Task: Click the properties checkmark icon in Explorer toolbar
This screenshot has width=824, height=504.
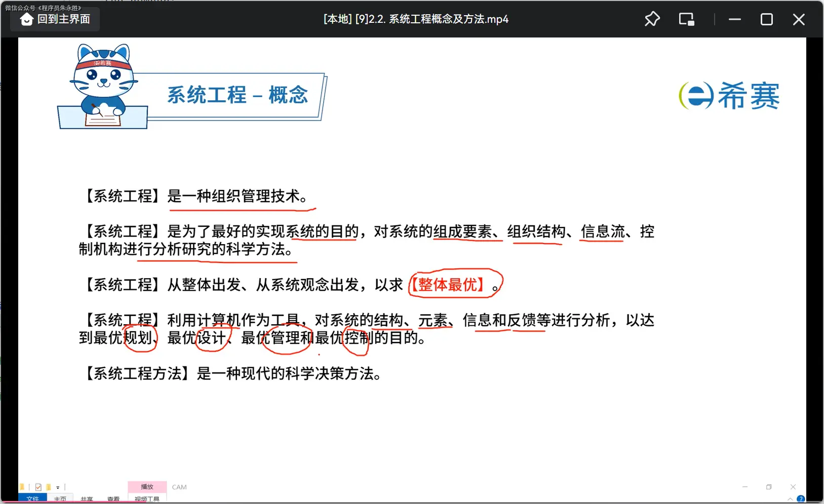Action: (38, 487)
